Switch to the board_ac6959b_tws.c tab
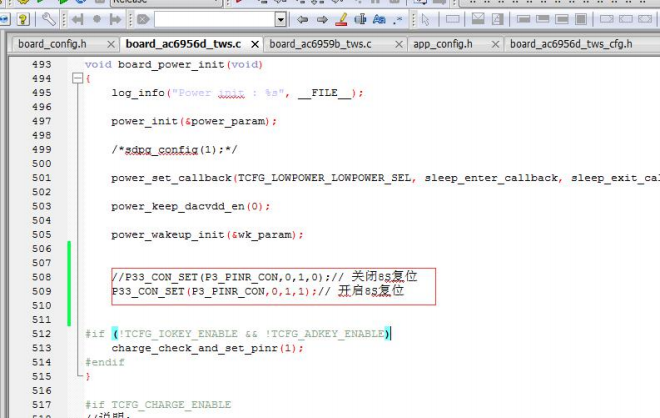Screen dimensions: 660x418 pos(320,44)
